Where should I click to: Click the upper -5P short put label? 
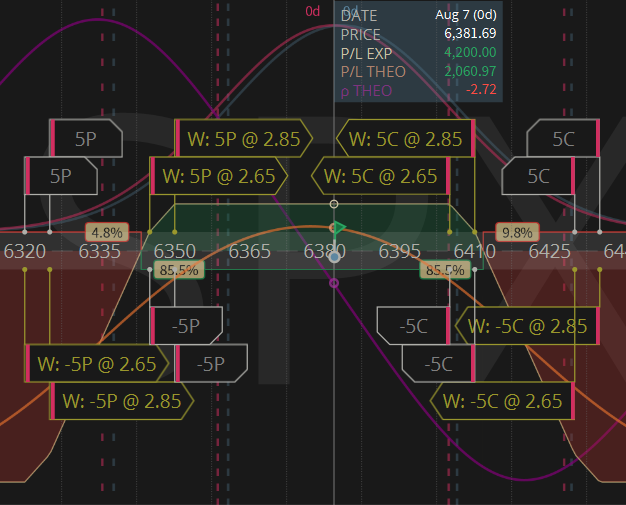(186, 326)
